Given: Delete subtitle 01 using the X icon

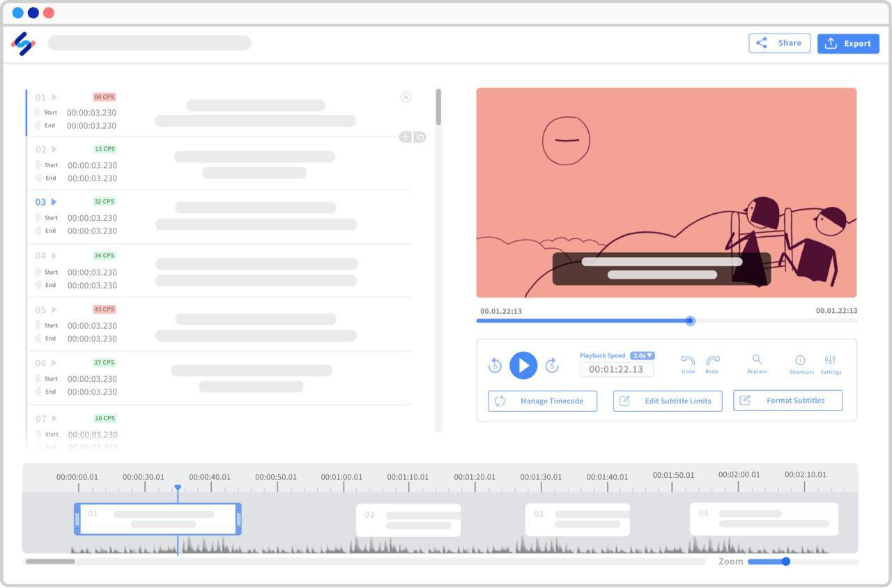Looking at the screenshot, I should coord(406,98).
